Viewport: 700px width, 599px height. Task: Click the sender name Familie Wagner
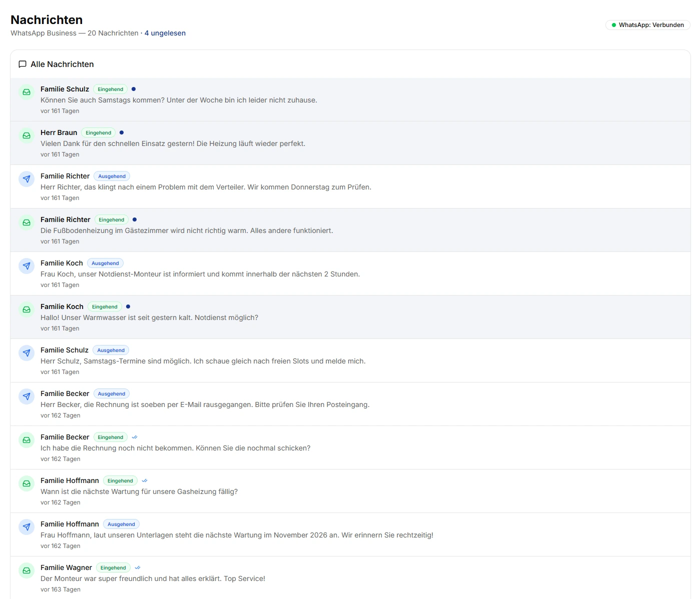coord(67,567)
